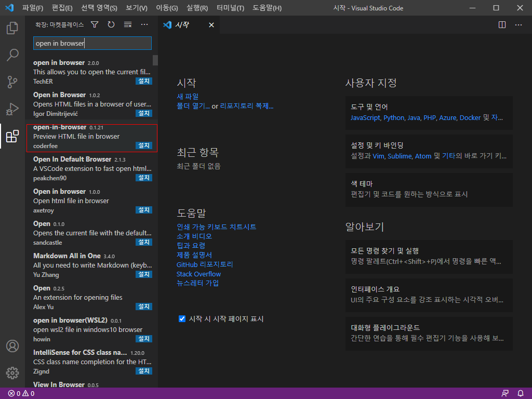
Task: Install Markdown All in One extension
Action: click(x=144, y=274)
